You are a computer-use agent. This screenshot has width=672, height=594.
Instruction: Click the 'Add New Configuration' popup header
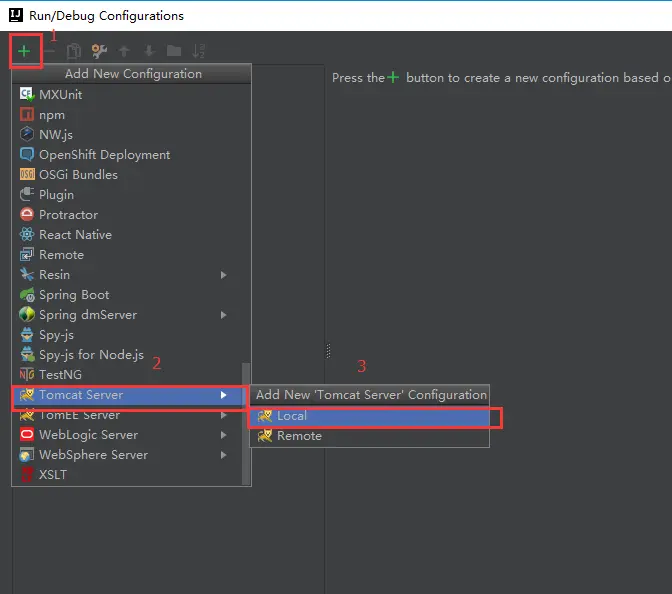pos(132,74)
